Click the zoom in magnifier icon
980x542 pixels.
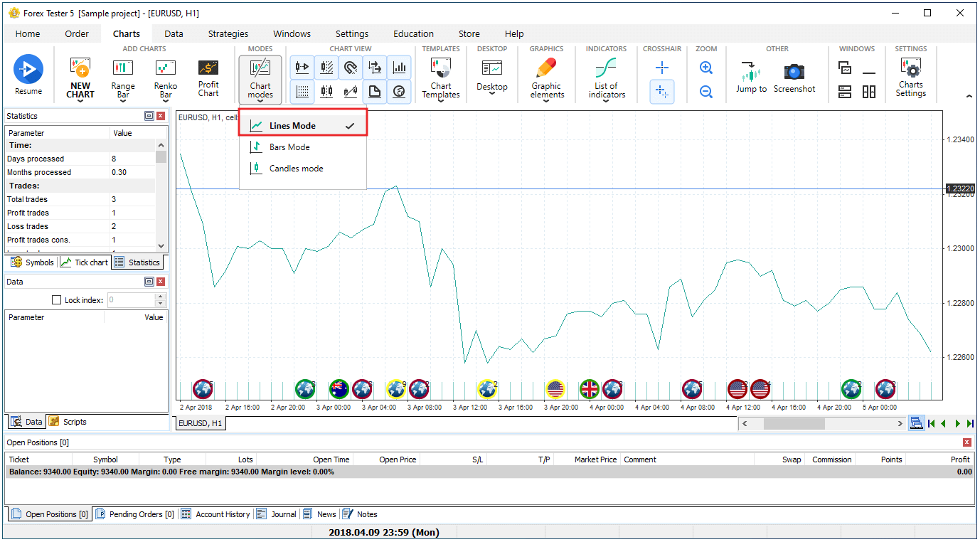point(706,68)
